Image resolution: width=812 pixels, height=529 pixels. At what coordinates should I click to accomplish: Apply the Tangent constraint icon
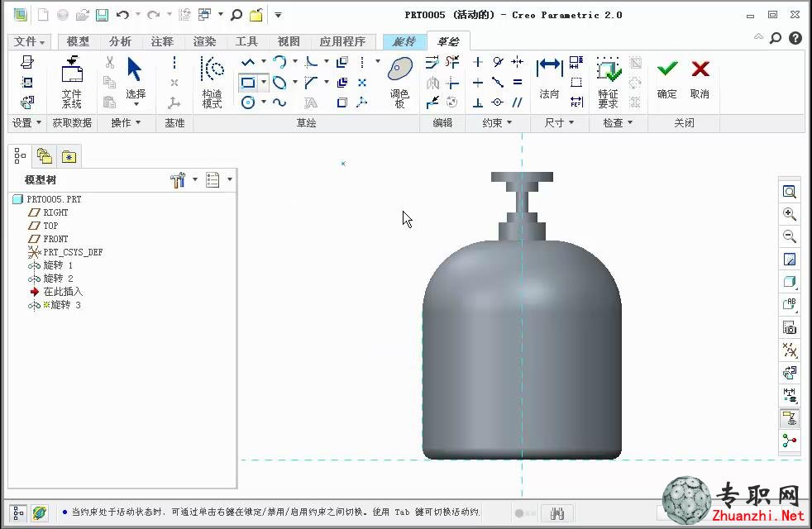click(498, 62)
